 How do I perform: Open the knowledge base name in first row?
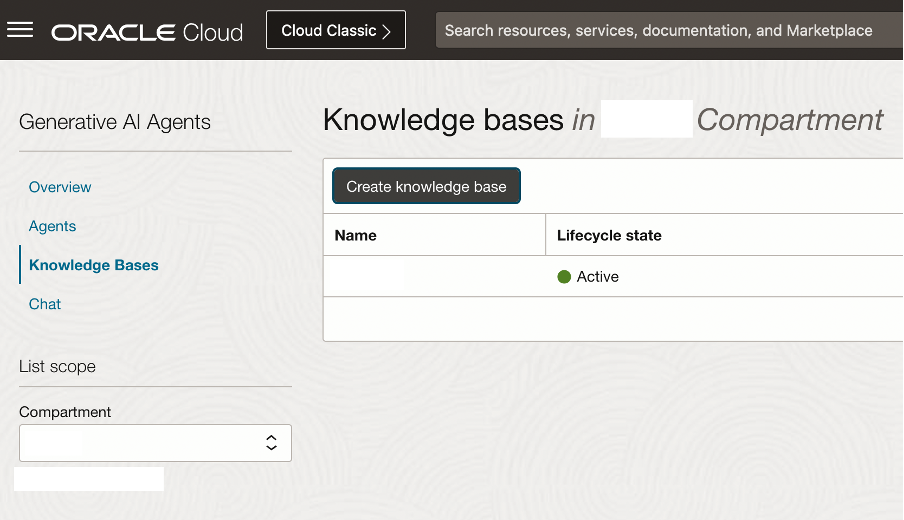[366, 277]
